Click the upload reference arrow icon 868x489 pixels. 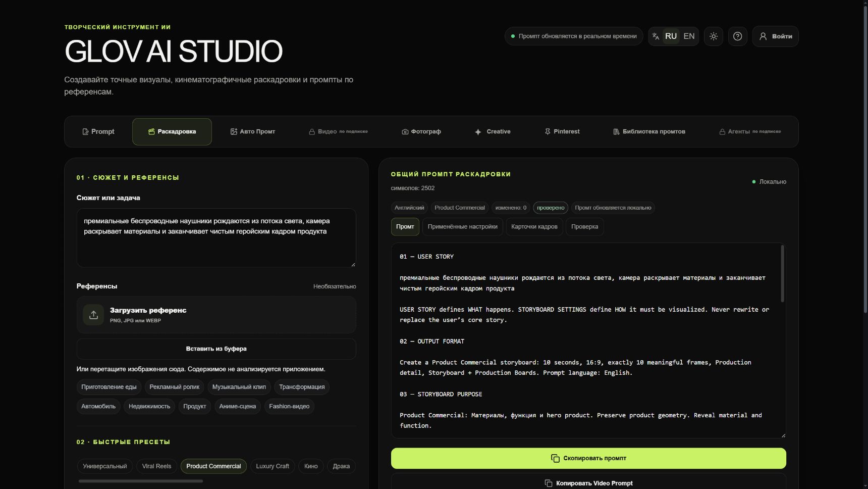point(93,315)
